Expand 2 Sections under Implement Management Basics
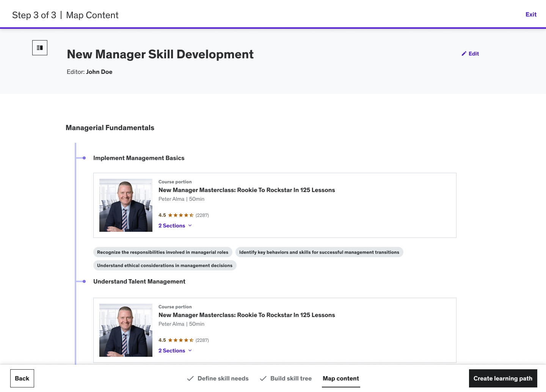The width and height of the screenshot is (546, 392). [175, 226]
